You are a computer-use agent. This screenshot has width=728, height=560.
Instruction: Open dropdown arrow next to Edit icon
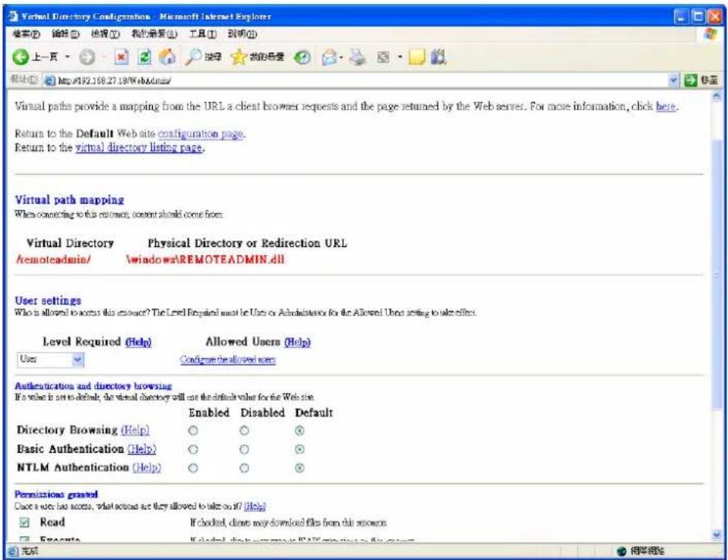tap(400, 58)
